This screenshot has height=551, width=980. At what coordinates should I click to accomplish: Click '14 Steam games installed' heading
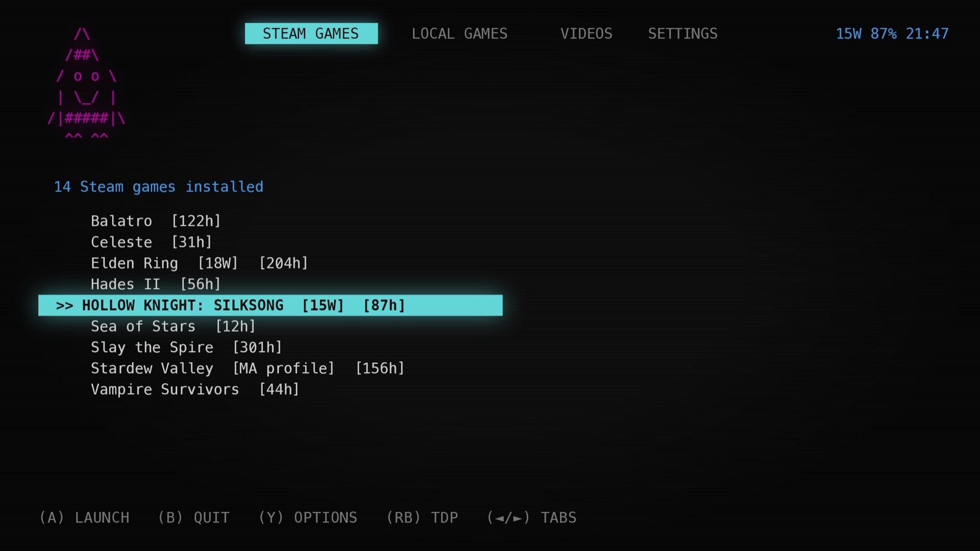tap(158, 187)
